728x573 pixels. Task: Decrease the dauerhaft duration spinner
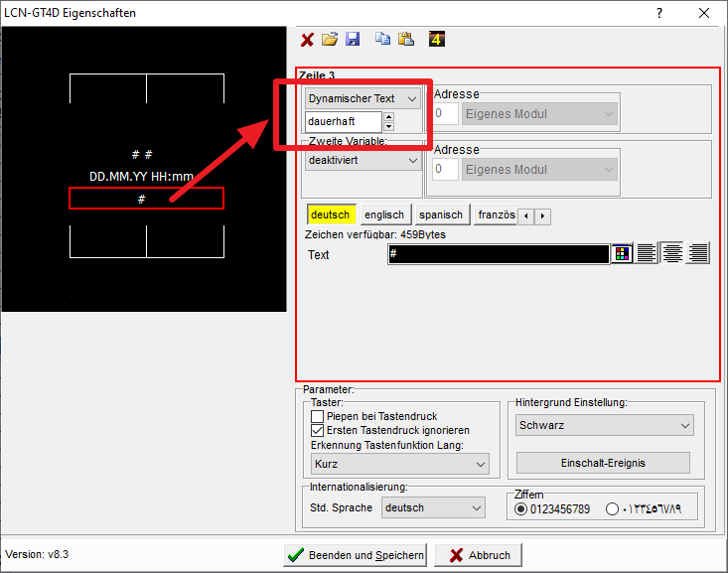coord(389,126)
